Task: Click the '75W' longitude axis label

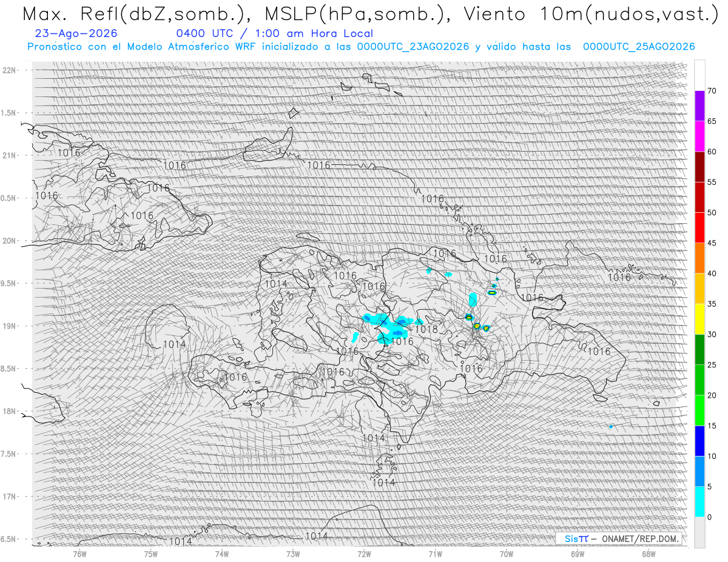Action: pos(150,554)
